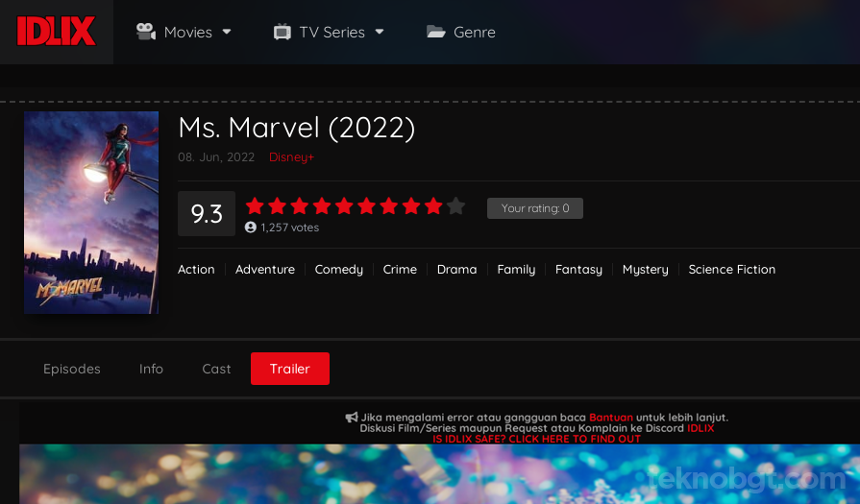Click the Genre folder icon
This screenshot has height=504, width=860.
coord(436,32)
